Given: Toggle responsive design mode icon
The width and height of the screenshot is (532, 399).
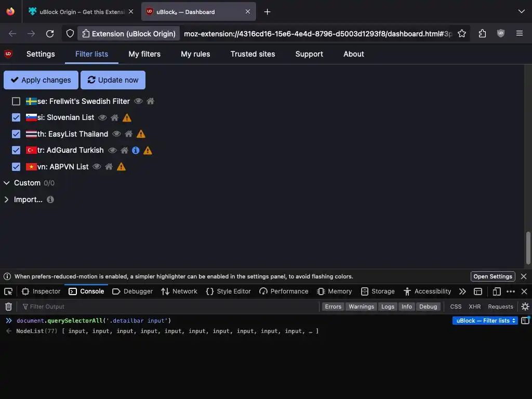Looking at the screenshot, I should pyautogui.click(x=496, y=291).
